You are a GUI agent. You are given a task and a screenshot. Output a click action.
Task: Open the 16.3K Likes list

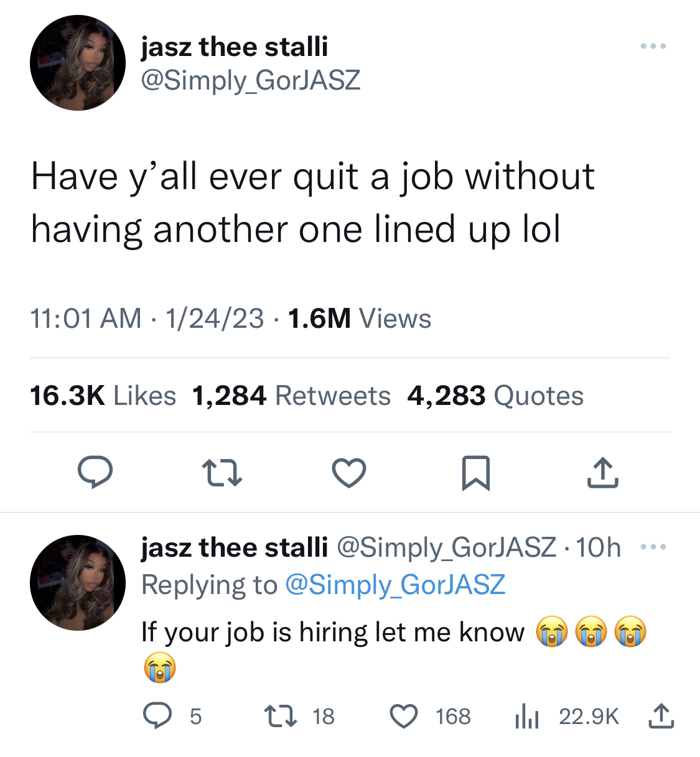pos(103,396)
